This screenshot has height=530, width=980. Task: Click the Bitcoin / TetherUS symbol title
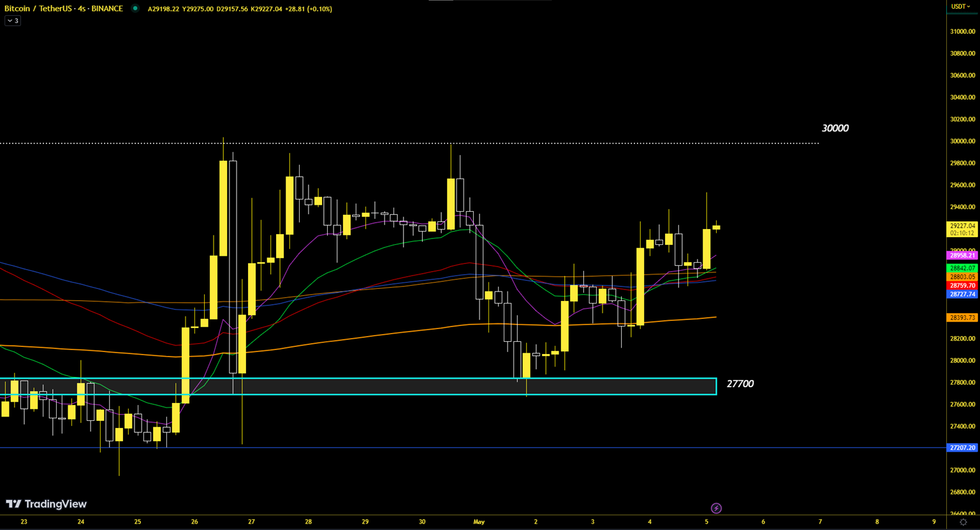[x=64, y=8]
